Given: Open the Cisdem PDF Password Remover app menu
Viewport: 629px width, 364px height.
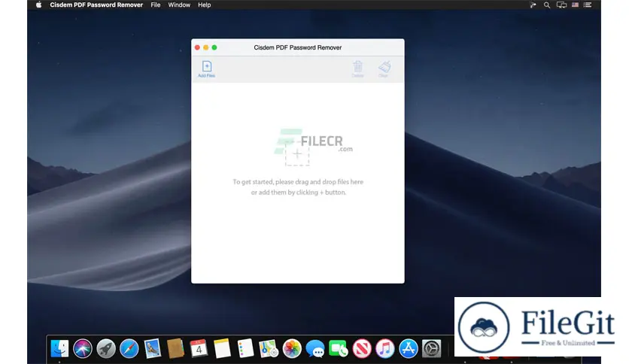Looking at the screenshot, I should point(96,5).
